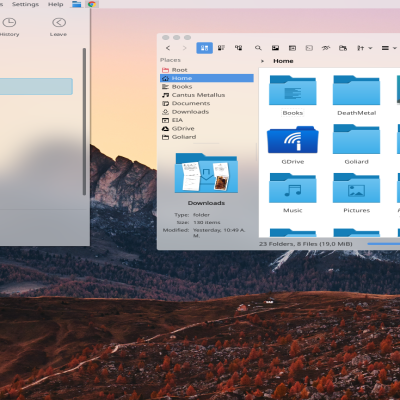Click the Home breadcrumb label
Viewport: 400px width, 400px height.
(283, 61)
